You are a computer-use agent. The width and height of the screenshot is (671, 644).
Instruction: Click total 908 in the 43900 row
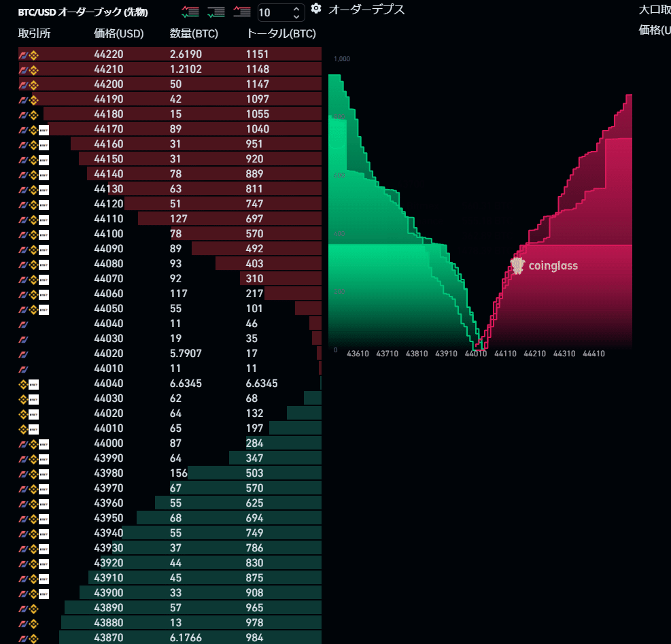tap(255, 593)
